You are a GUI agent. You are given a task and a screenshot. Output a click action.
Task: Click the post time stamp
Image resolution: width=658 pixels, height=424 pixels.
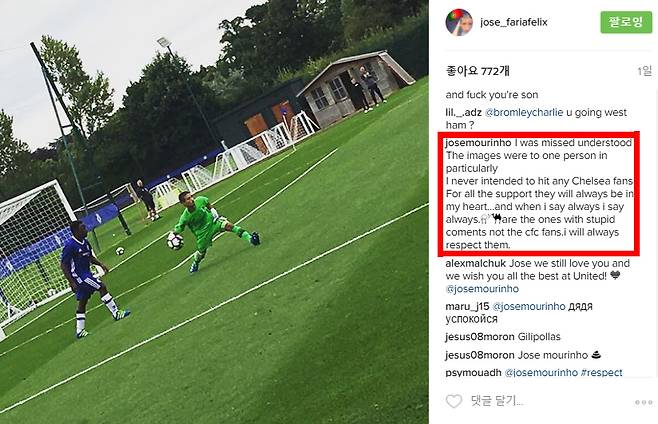645,71
